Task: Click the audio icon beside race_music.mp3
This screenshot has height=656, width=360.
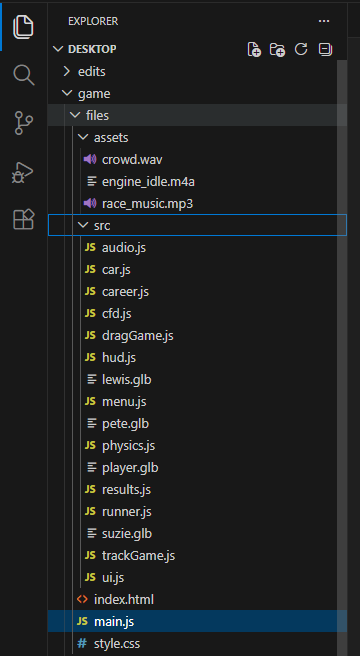Action: click(90, 204)
